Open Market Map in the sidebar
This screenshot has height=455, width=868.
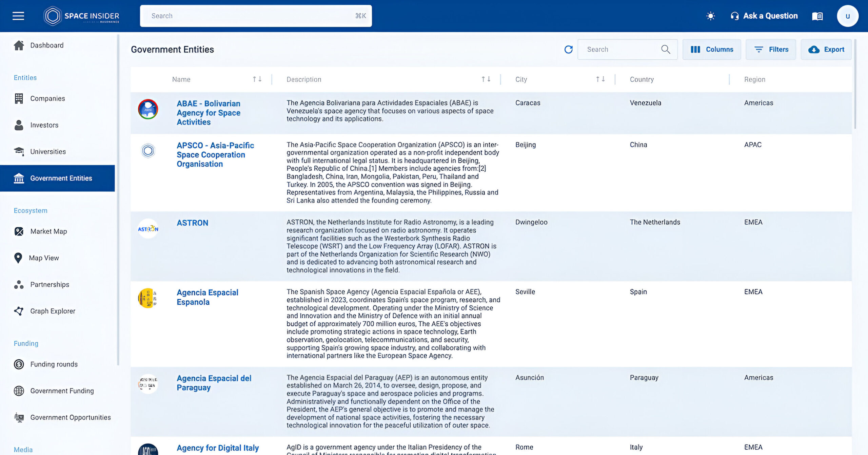point(57,231)
